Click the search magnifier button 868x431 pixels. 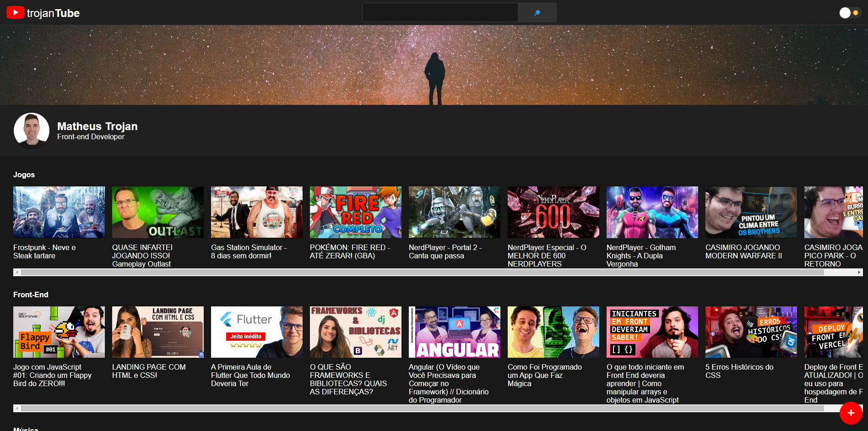[x=537, y=13]
